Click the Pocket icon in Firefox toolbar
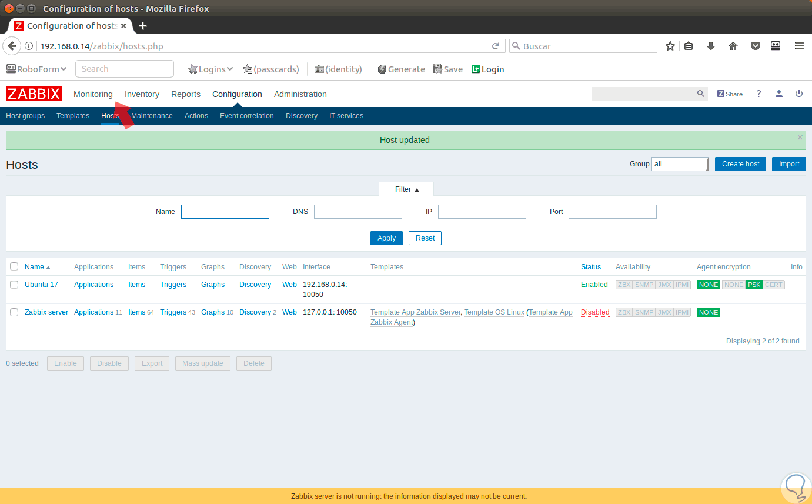The image size is (812, 504). [756, 46]
